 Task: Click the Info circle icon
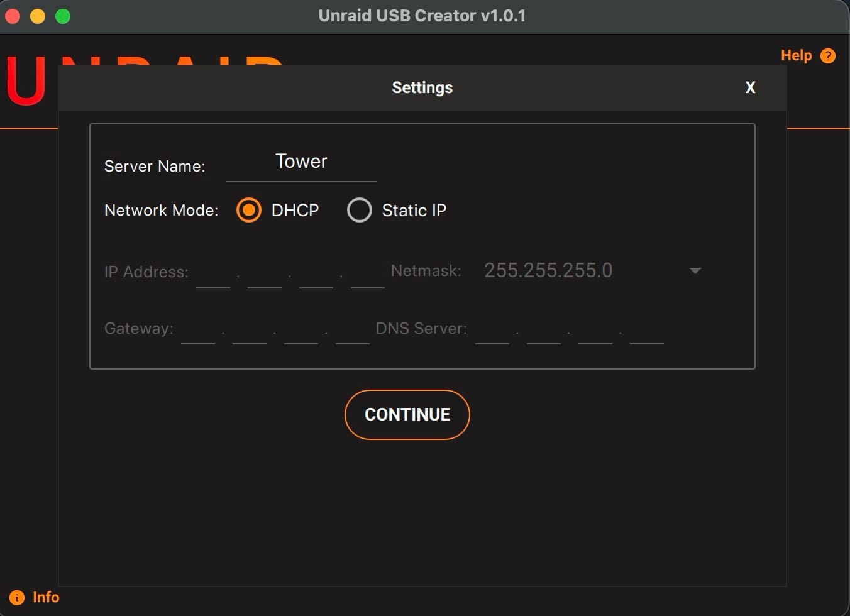click(x=17, y=598)
